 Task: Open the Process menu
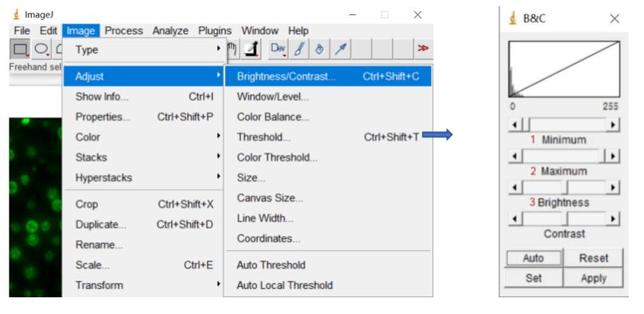coord(124,31)
